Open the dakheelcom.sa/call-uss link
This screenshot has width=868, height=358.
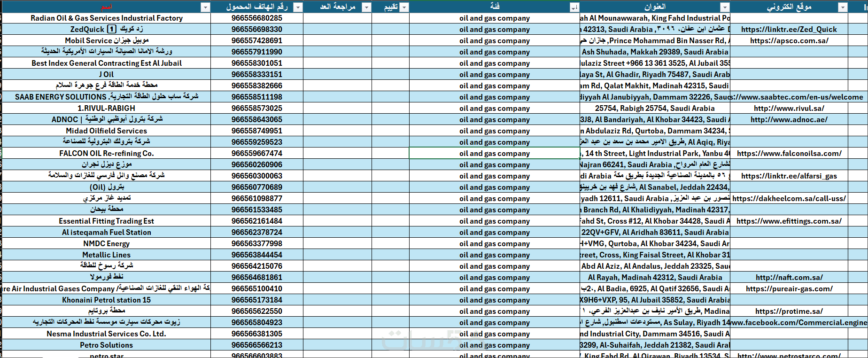coord(789,198)
